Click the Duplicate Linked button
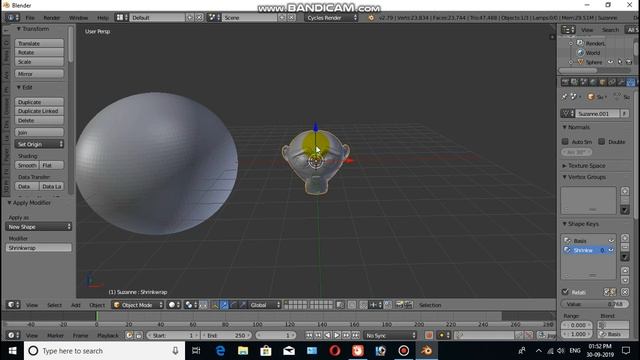Screen dimensions: 640x360 pyautogui.click(x=39, y=111)
